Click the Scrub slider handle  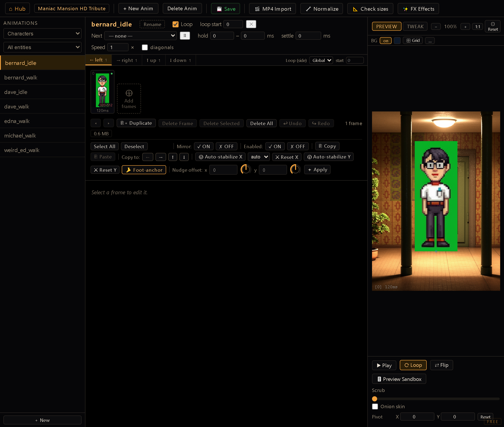[x=375, y=399]
